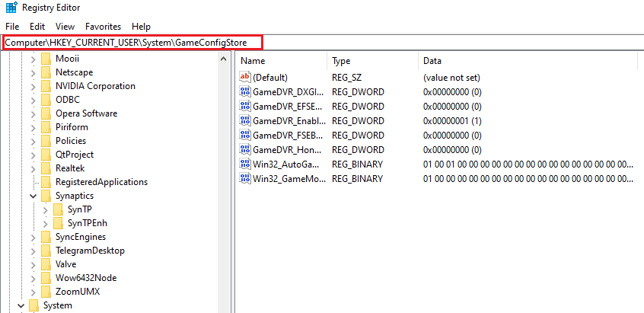644x313 pixels.
Task: Sort values by Type column header
Action: [372, 61]
